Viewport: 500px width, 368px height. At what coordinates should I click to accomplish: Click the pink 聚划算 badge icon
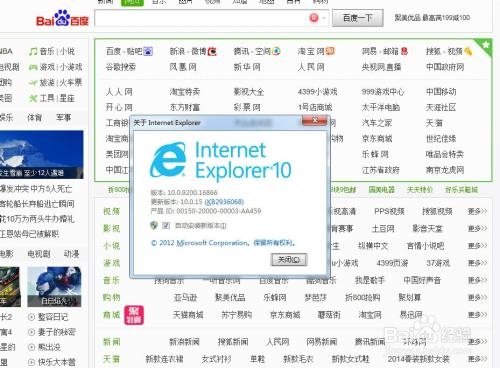[x=134, y=315]
